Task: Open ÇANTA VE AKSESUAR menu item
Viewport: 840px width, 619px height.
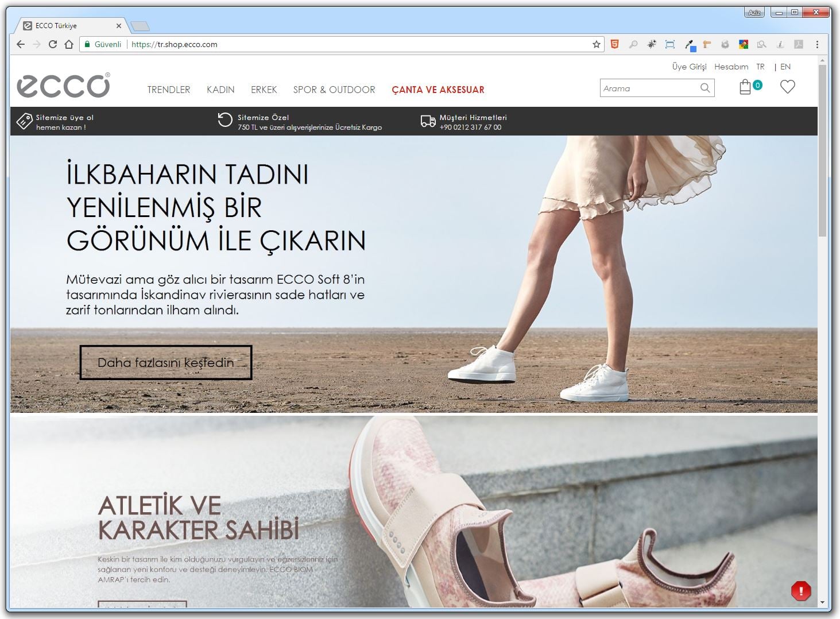Action: tap(438, 90)
